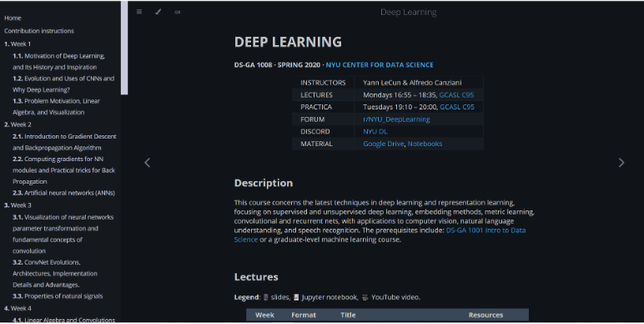Go to the previous chapter arrow
The image size is (644, 324).
click(148, 163)
